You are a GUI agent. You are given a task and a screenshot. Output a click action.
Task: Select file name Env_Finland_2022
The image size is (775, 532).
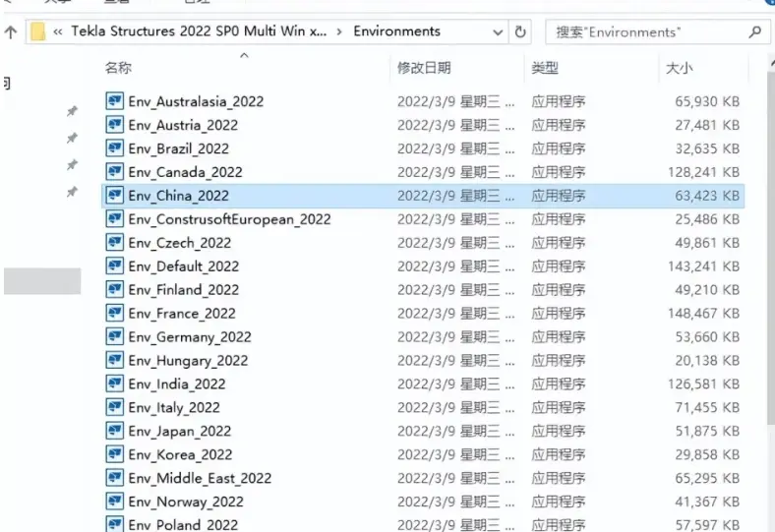(x=183, y=289)
